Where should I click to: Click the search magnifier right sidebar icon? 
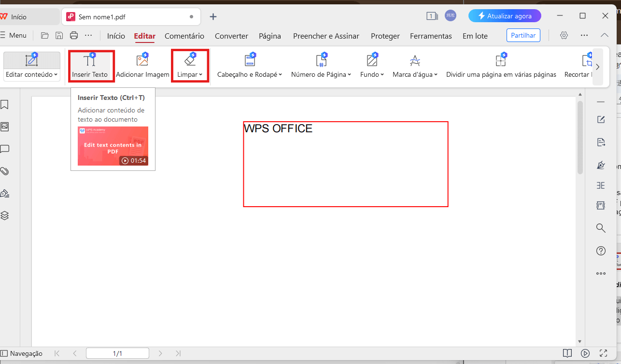click(x=601, y=228)
